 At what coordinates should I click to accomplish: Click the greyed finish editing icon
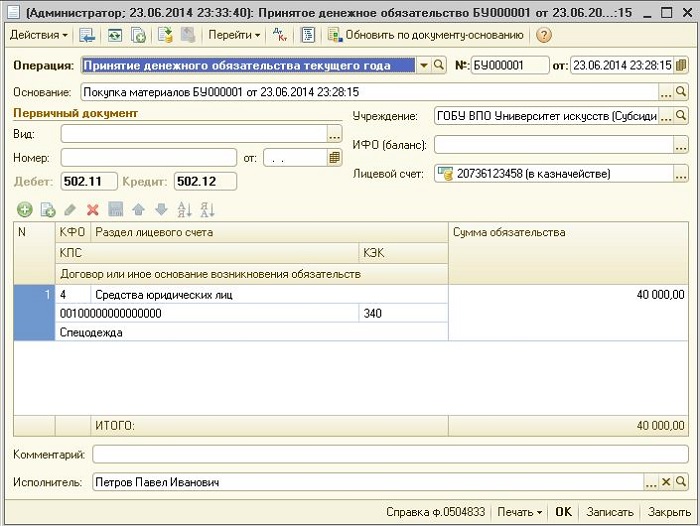click(116, 209)
